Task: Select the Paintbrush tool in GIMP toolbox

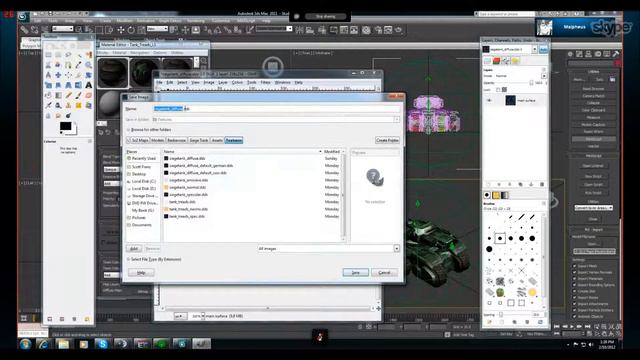Action: point(78,95)
